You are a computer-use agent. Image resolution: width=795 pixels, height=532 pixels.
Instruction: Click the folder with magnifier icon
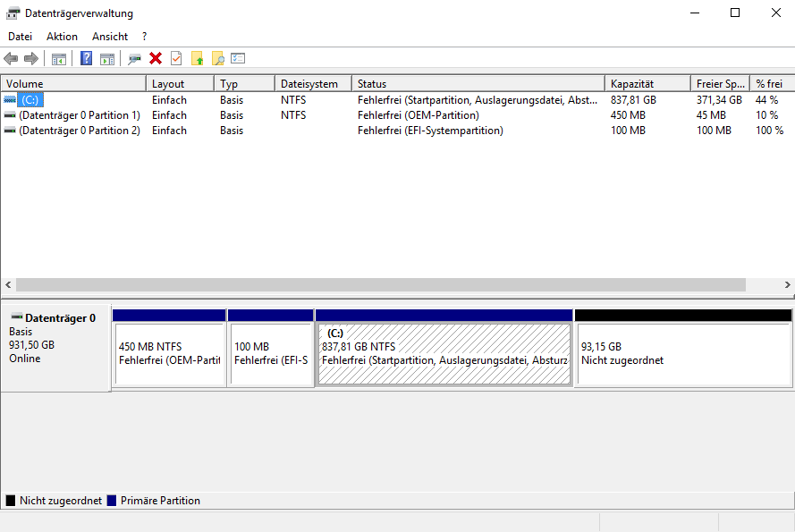pos(217,58)
